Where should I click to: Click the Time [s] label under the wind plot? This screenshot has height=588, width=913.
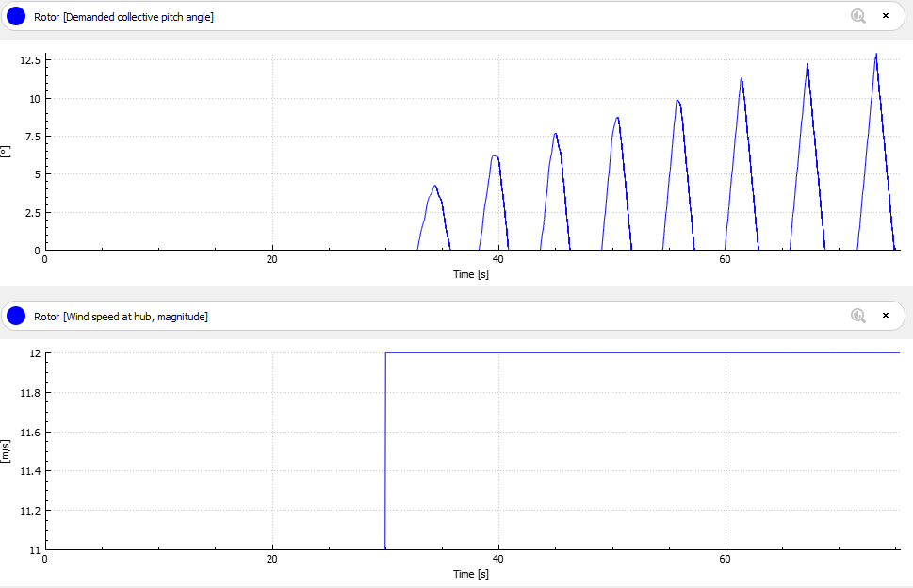470,574
